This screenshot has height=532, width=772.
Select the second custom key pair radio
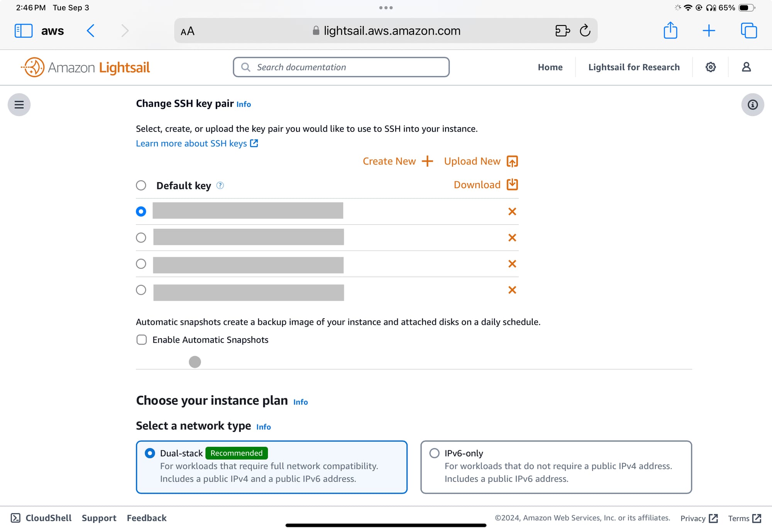[141, 238]
